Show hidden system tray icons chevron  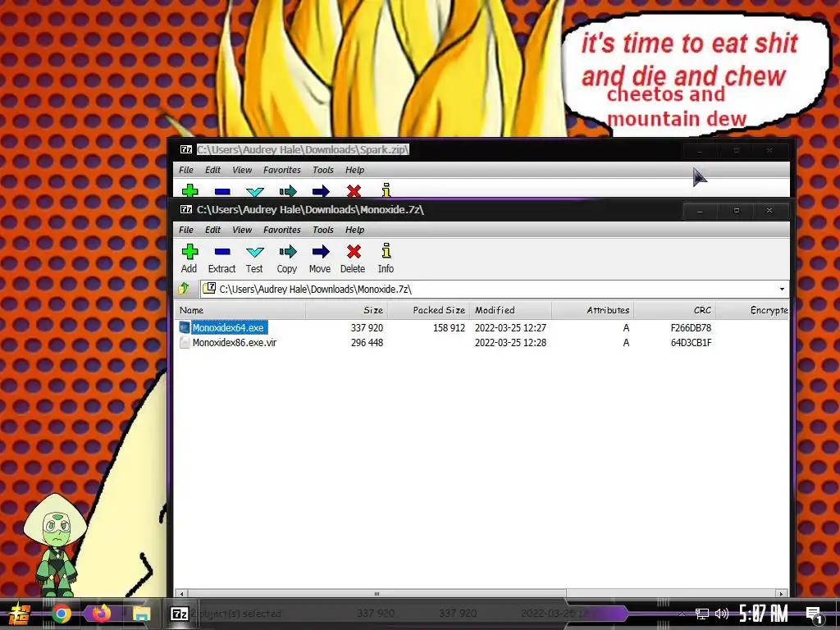[682, 614]
